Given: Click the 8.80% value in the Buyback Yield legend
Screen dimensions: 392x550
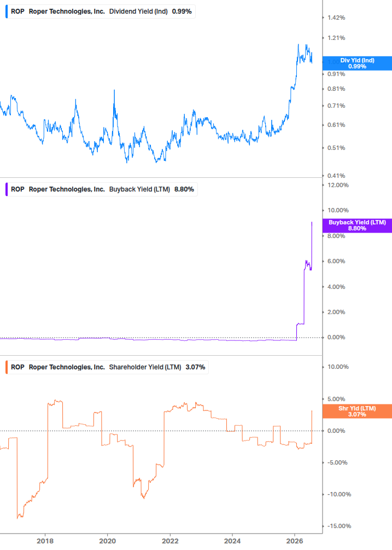Looking at the screenshot, I should point(184,189).
